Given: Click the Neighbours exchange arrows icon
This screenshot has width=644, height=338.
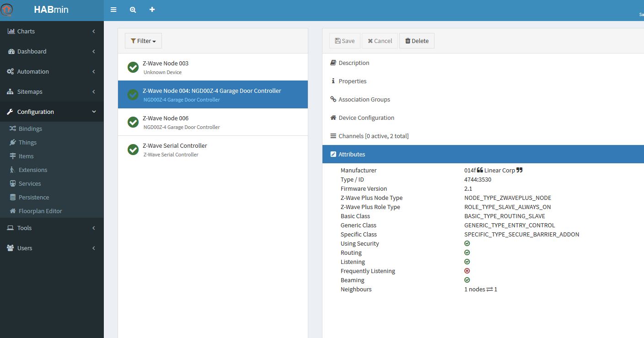Looking at the screenshot, I should [489, 290].
